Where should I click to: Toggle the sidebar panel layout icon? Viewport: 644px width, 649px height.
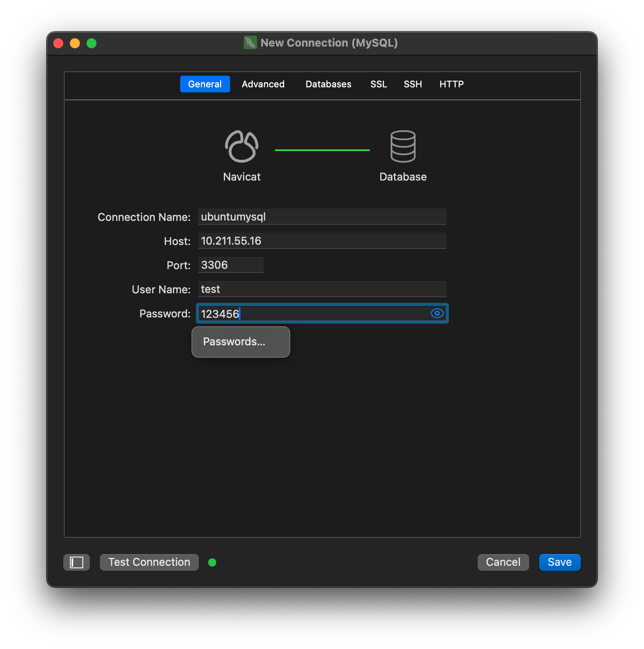(77, 562)
